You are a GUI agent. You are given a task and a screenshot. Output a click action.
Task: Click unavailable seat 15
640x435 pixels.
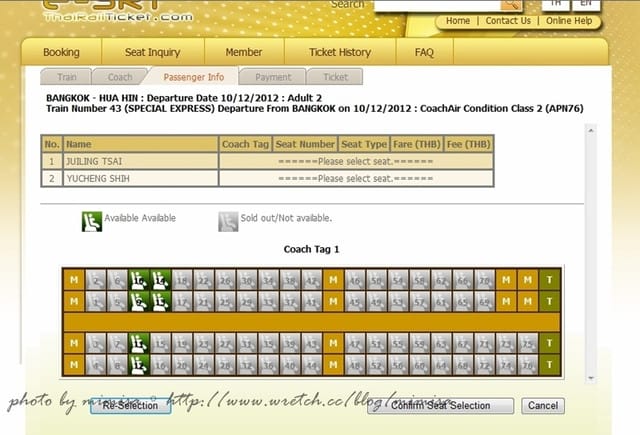click(x=160, y=343)
